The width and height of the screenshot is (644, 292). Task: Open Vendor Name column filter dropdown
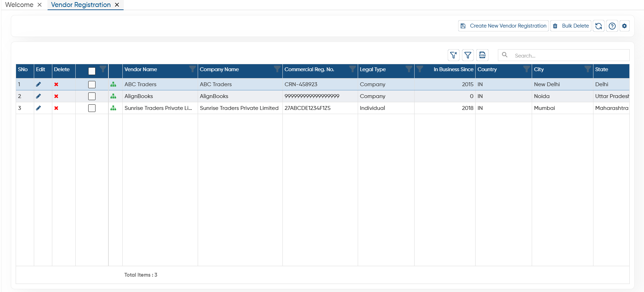coord(192,69)
